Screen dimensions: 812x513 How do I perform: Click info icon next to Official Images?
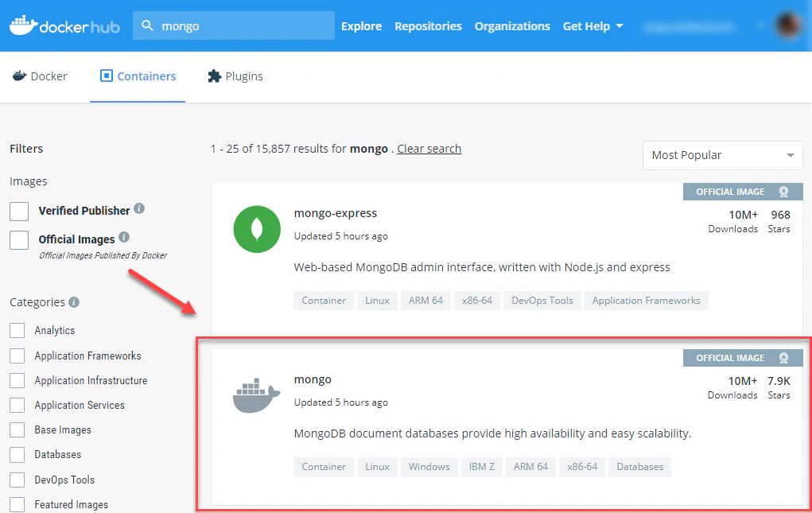pos(124,237)
